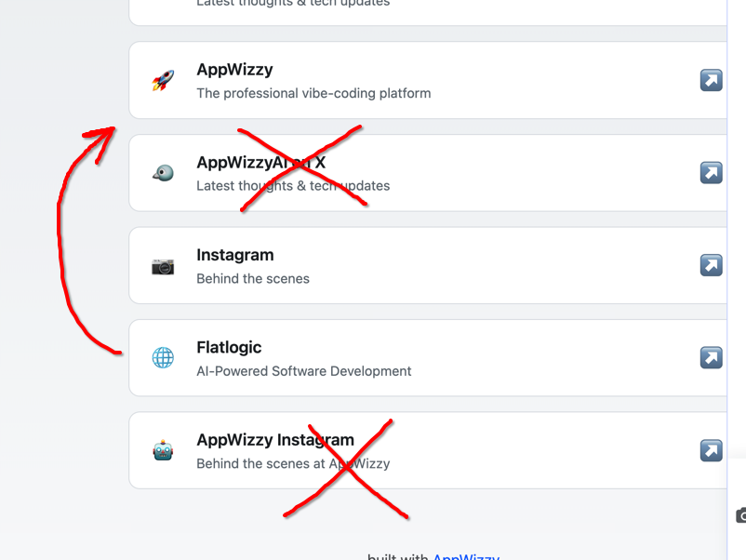Image resolution: width=746 pixels, height=560 pixels.
Task: Click the Flatlogic title text
Action: click(x=229, y=347)
